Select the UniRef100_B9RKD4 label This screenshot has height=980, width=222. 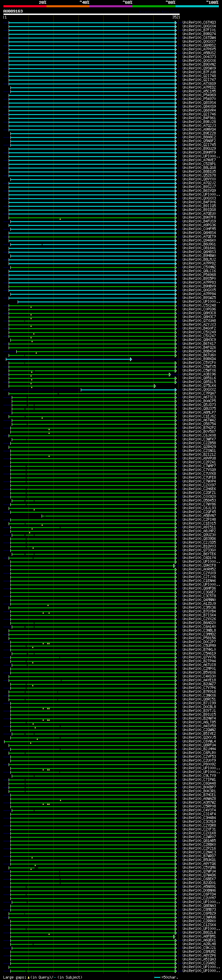click(199, 359)
